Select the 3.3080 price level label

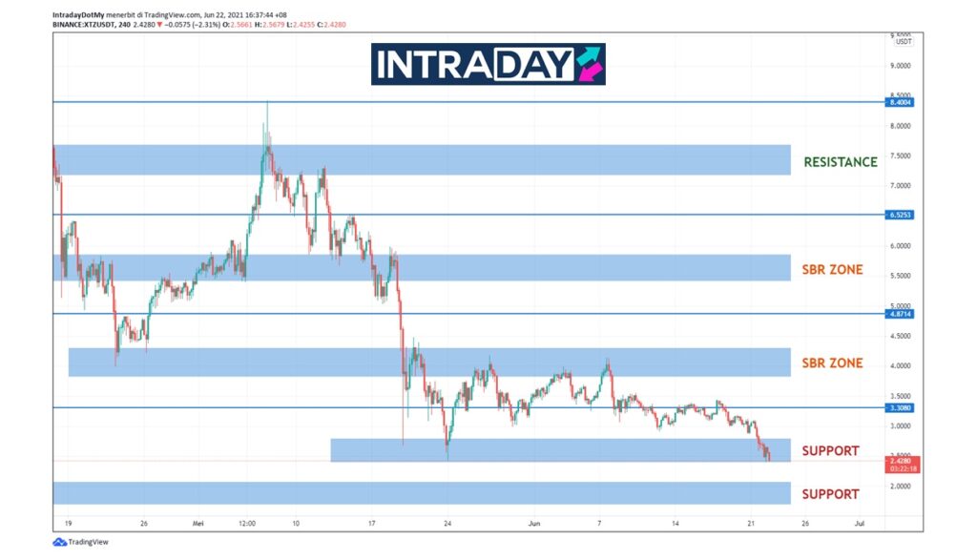(x=900, y=407)
